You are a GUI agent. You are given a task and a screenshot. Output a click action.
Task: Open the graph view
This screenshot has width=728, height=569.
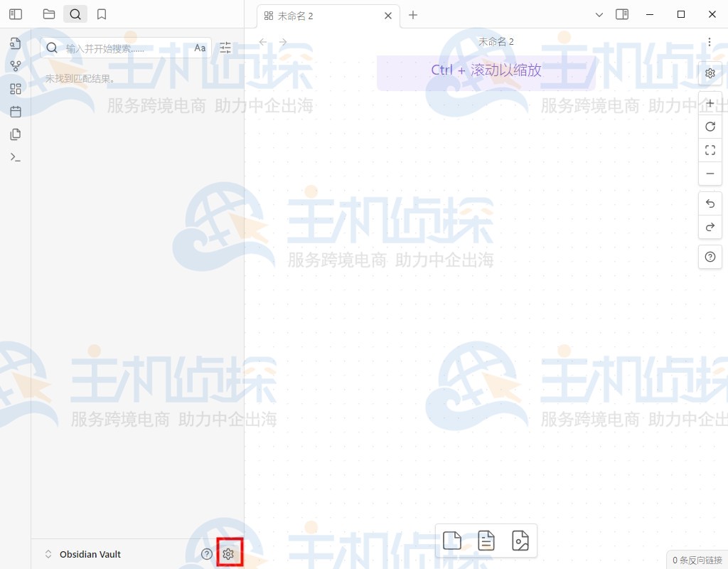click(x=16, y=65)
